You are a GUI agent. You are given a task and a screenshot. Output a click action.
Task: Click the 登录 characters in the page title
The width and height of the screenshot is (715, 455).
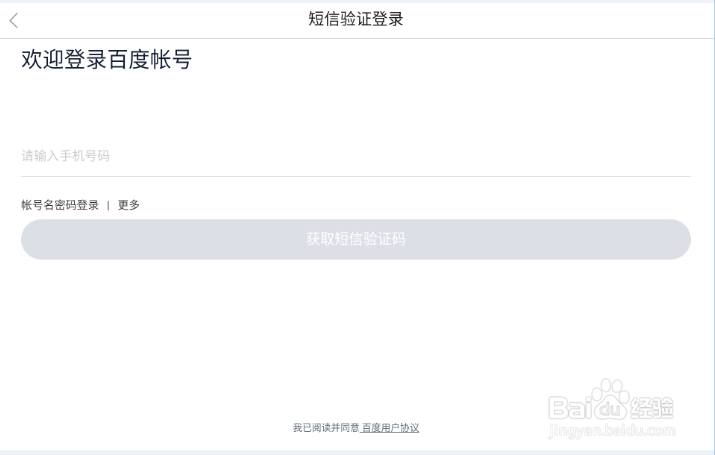[388, 19]
